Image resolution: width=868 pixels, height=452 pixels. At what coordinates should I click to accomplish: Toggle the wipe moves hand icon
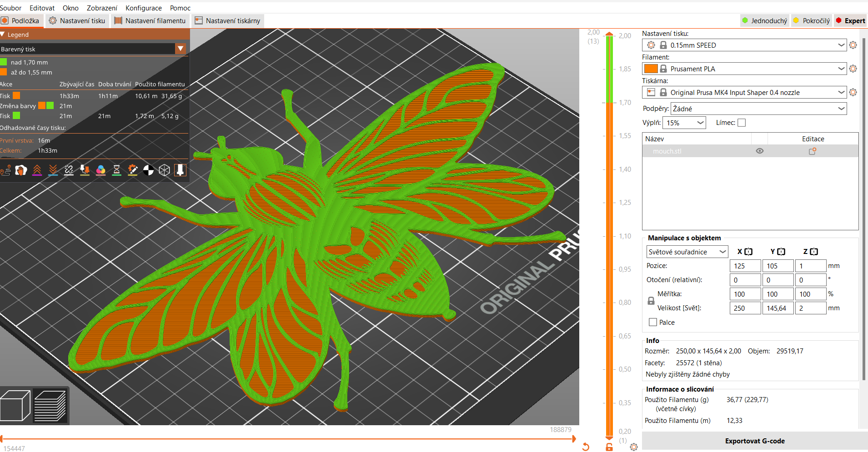[x=21, y=170]
